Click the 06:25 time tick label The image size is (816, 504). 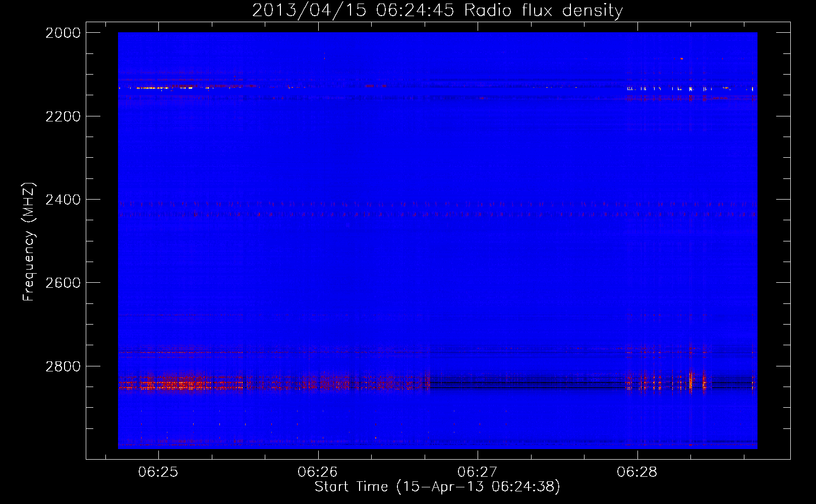158,472
